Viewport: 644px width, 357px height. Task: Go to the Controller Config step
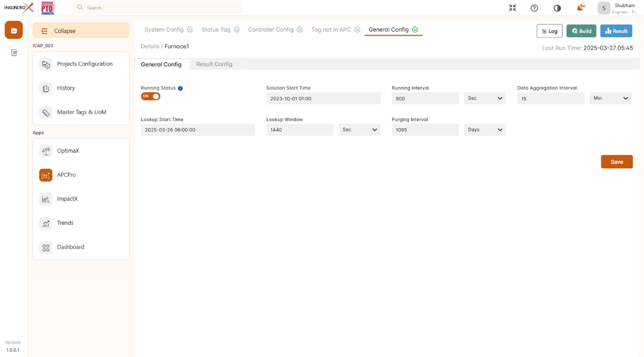[271, 30]
